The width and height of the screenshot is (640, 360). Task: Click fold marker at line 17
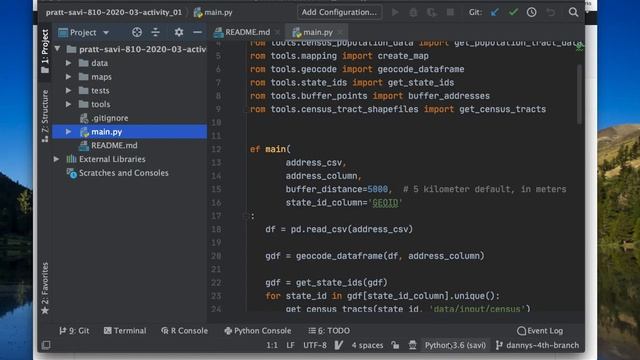(245, 216)
